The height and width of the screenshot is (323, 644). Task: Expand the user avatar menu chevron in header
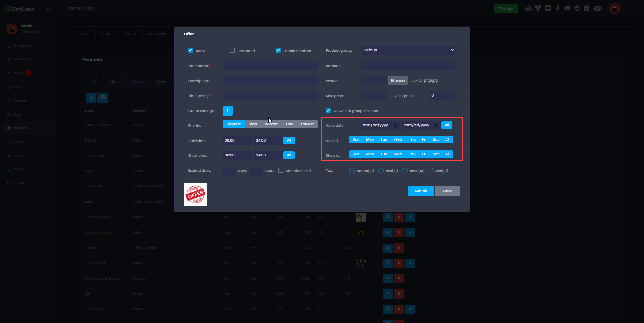624,8
